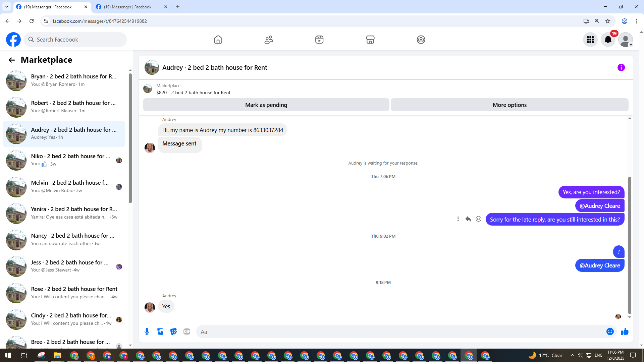Reply to the 'Sorry for the late reply' message
This screenshot has width=644, height=362.
tap(468, 219)
